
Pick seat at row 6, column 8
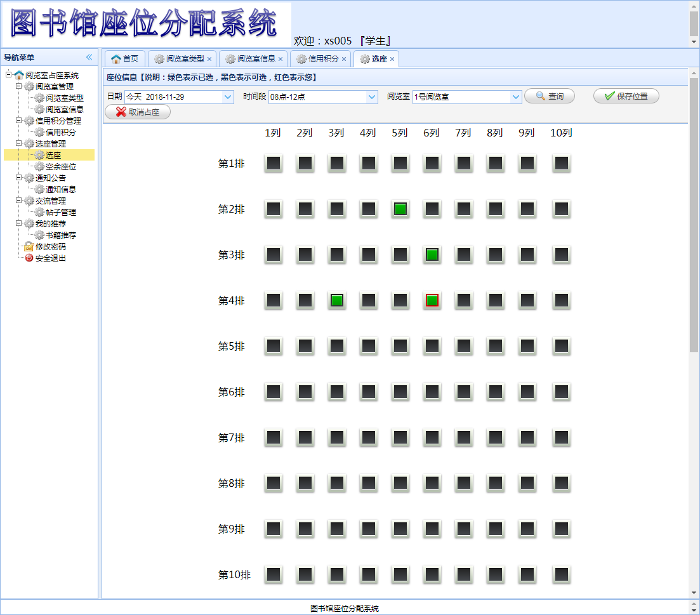pos(495,392)
